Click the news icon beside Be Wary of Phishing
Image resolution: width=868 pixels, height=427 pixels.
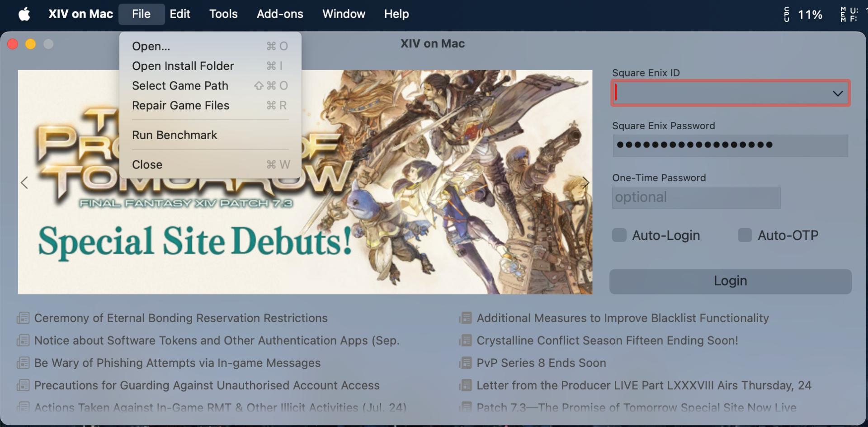(23, 363)
